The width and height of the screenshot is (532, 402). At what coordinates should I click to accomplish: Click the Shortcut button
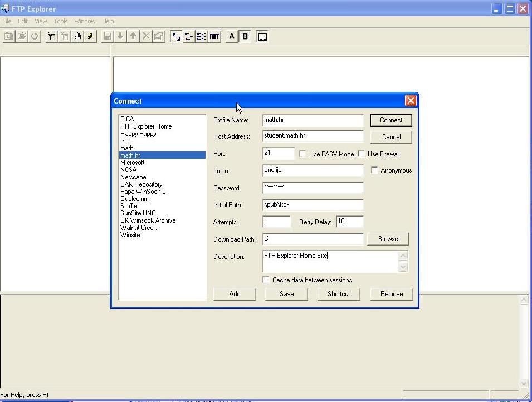pyautogui.click(x=339, y=294)
